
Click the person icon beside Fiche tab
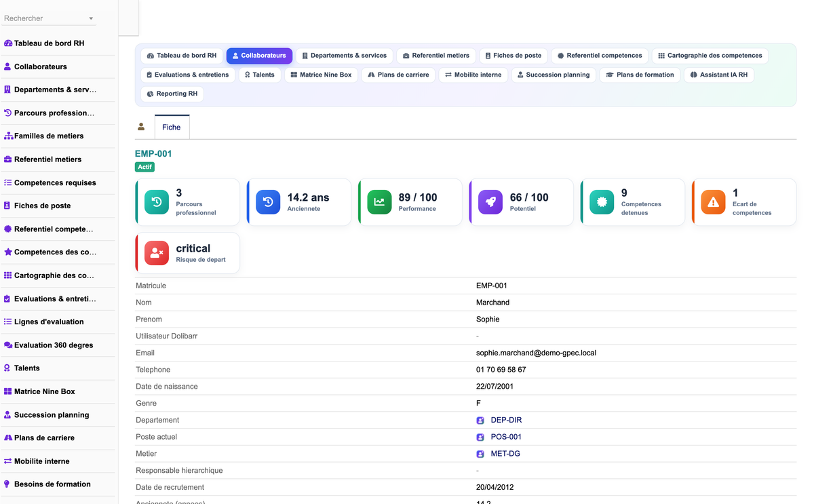(x=141, y=127)
